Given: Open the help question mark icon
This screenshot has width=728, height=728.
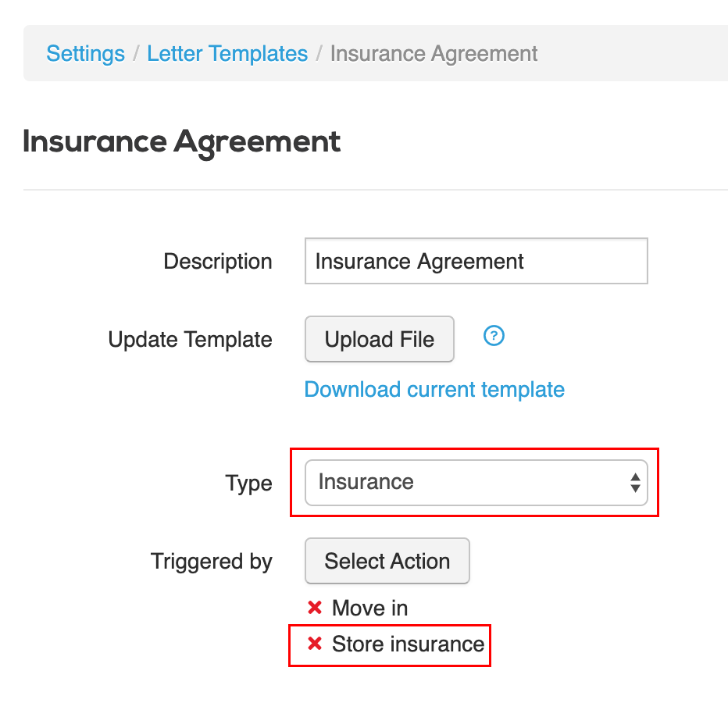Looking at the screenshot, I should pos(494,336).
